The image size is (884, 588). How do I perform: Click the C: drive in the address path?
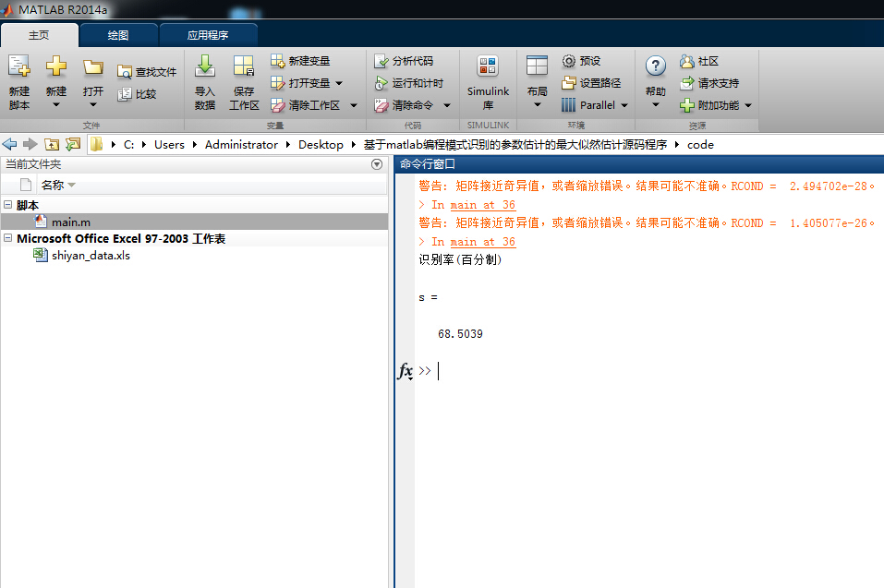click(129, 145)
